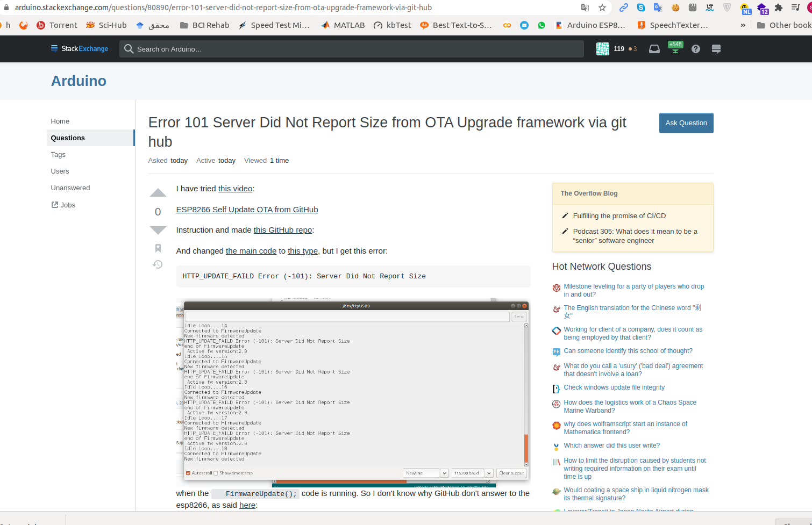Open the LanguageTool extension icon
Screen dimensions: 812x525
tap(710, 8)
